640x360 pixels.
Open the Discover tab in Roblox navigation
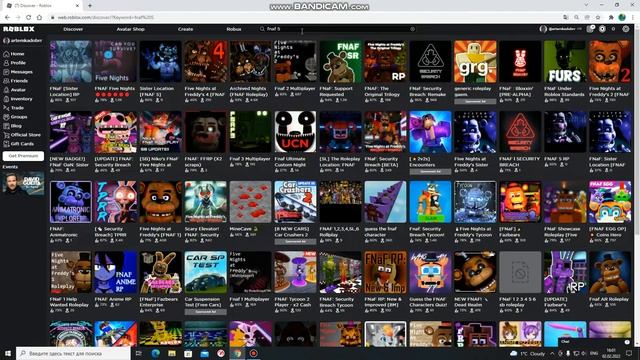click(73, 29)
